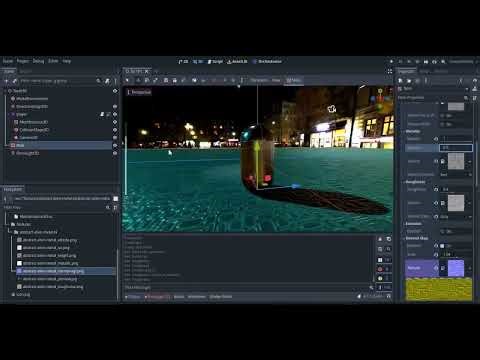
Task: Revert the Metallic value with its reset icon
Action: coord(436,139)
